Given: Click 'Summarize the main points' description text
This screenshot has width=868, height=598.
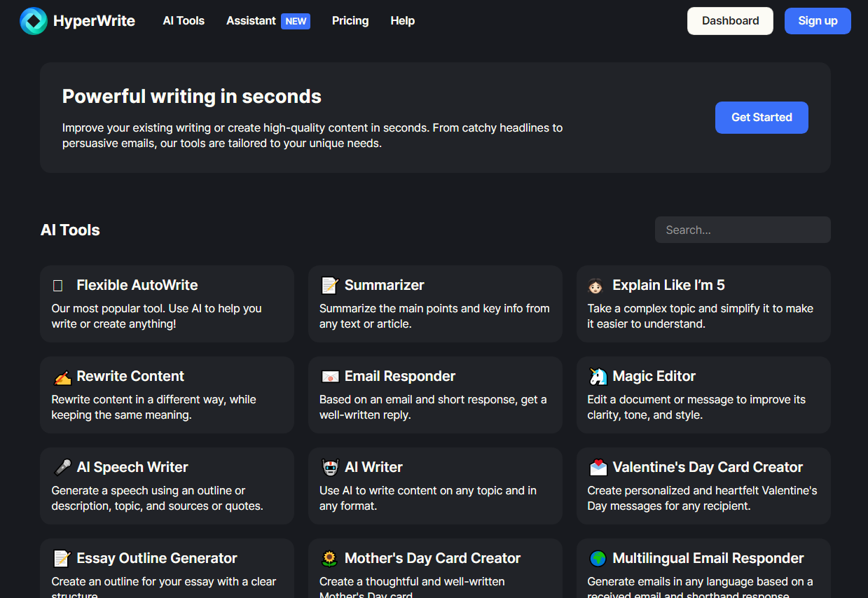Looking at the screenshot, I should (x=434, y=316).
